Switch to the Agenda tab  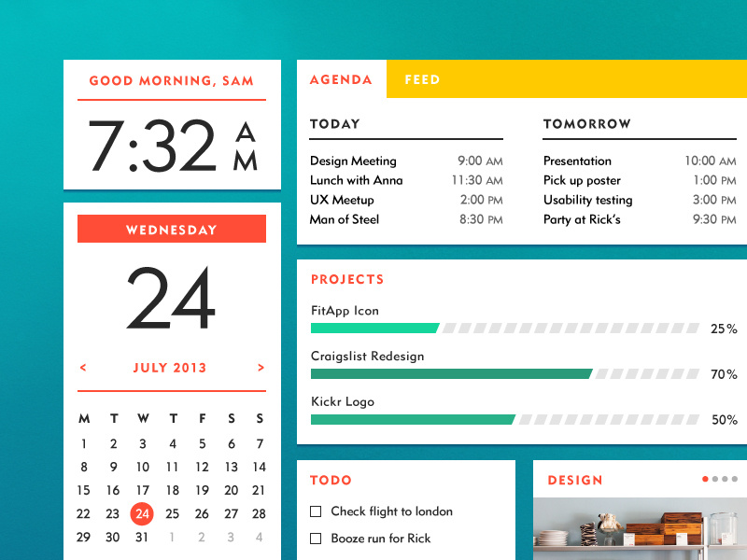[x=342, y=79]
